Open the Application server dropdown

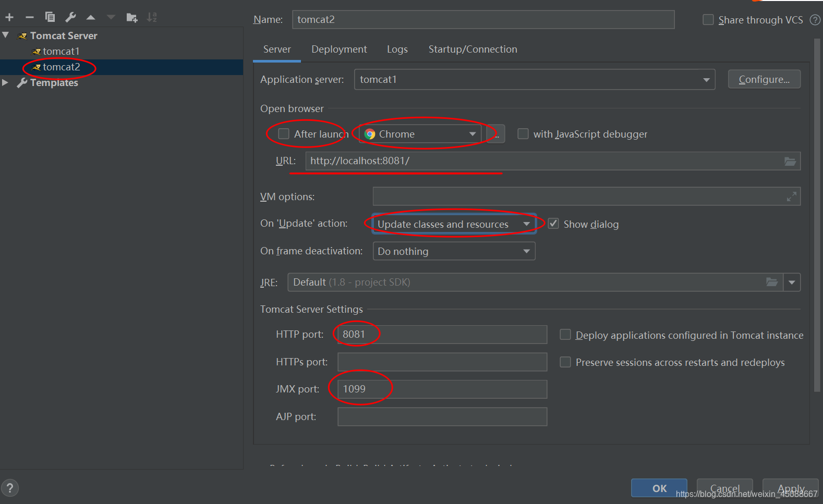pyautogui.click(x=535, y=80)
